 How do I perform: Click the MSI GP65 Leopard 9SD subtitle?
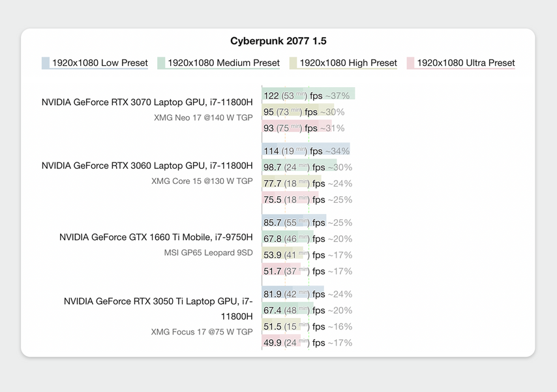(209, 252)
